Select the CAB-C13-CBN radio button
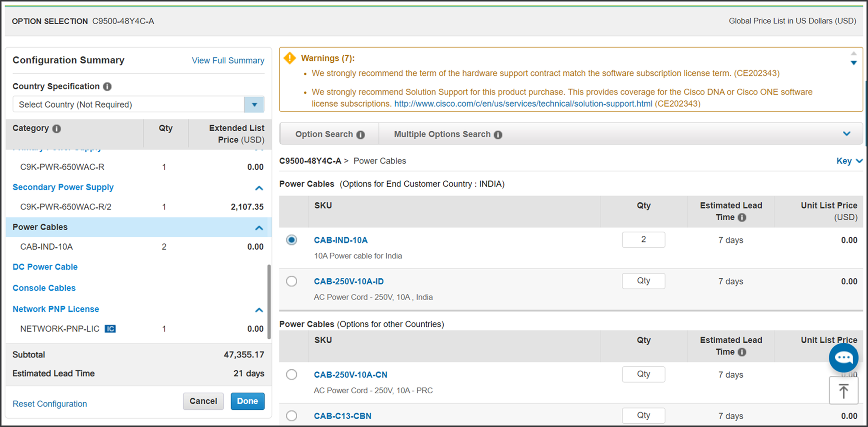This screenshot has height=427, width=868. [x=292, y=415]
